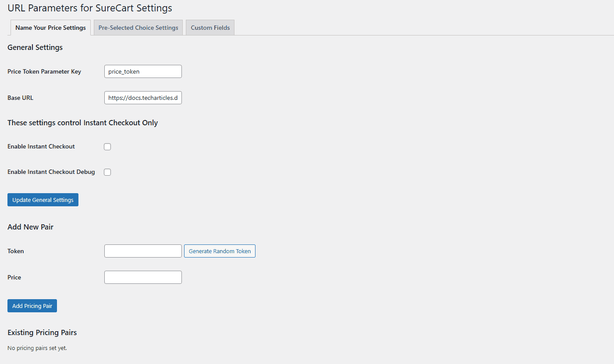This screenshot has height=364, width=614.
Task: Click the empty Token input field
Action: [x=143, y=251]
